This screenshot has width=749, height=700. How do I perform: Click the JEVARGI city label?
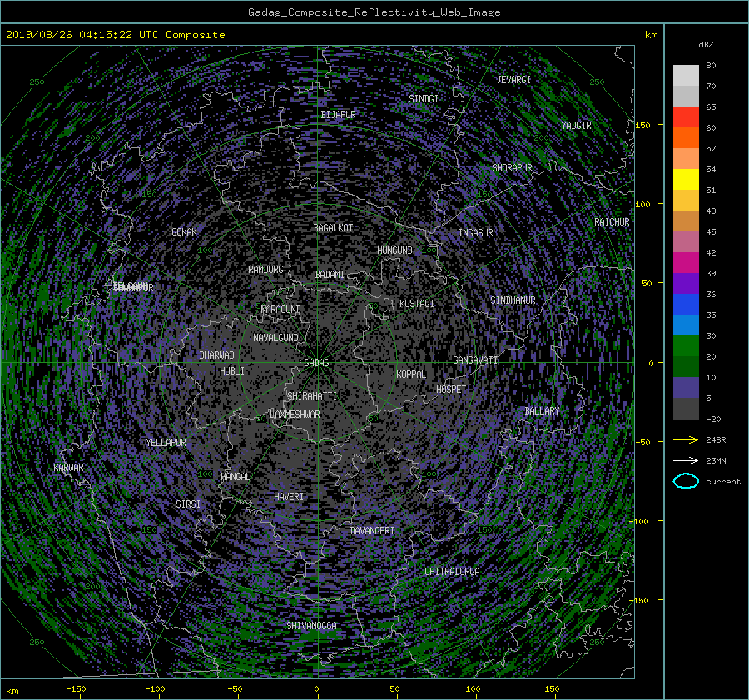point(514,80)
